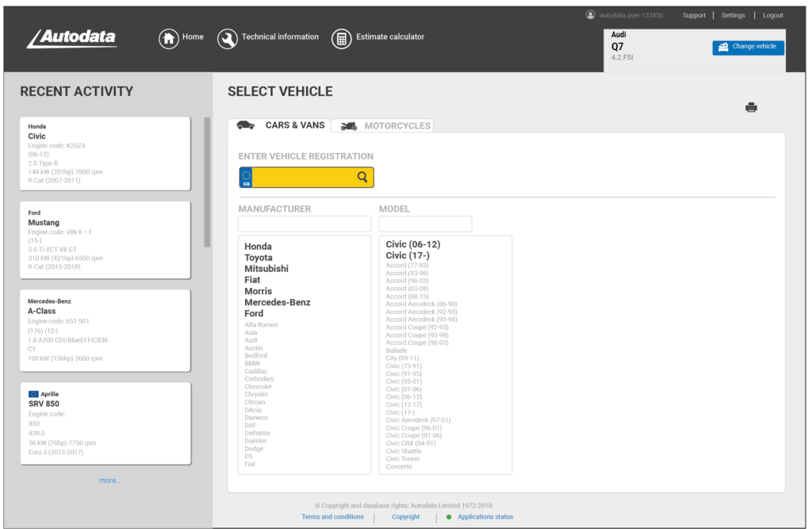
Task: Click green Applications status indicator dot
Action: (448, 517)
